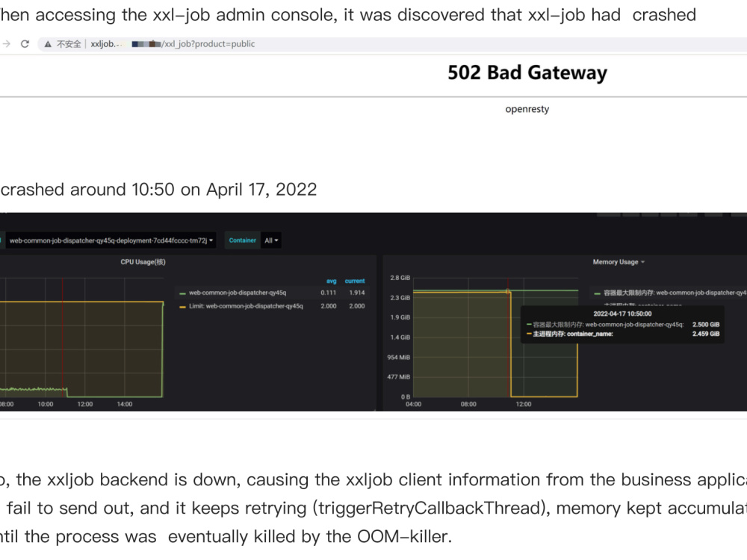Click the openresty text
747x560 pixels.
(x=527, y=109)
